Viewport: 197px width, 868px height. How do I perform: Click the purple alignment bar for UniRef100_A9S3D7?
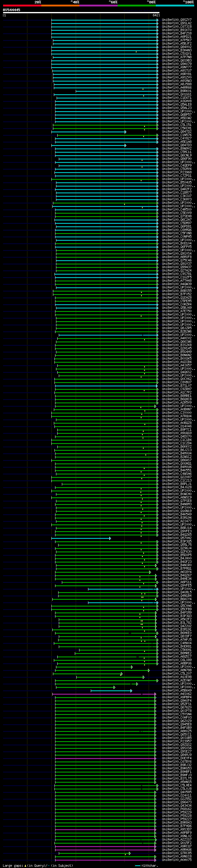(x=105, y=830)
